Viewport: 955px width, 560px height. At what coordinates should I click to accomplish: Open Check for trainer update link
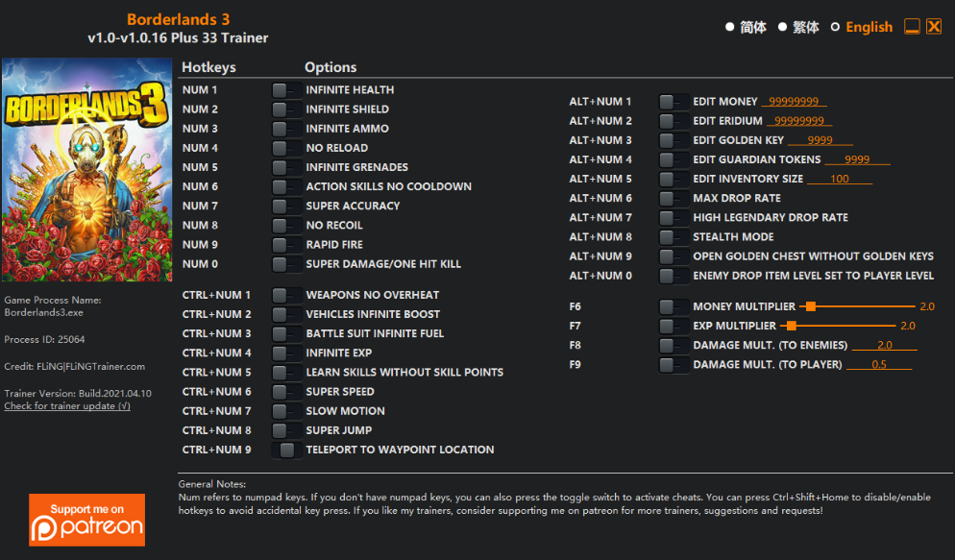(x=67, y=406)
